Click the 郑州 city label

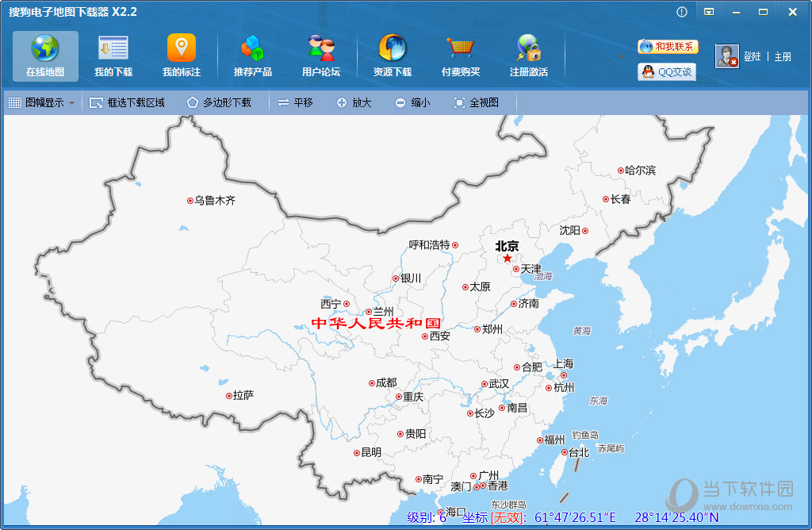coord(492,329)
